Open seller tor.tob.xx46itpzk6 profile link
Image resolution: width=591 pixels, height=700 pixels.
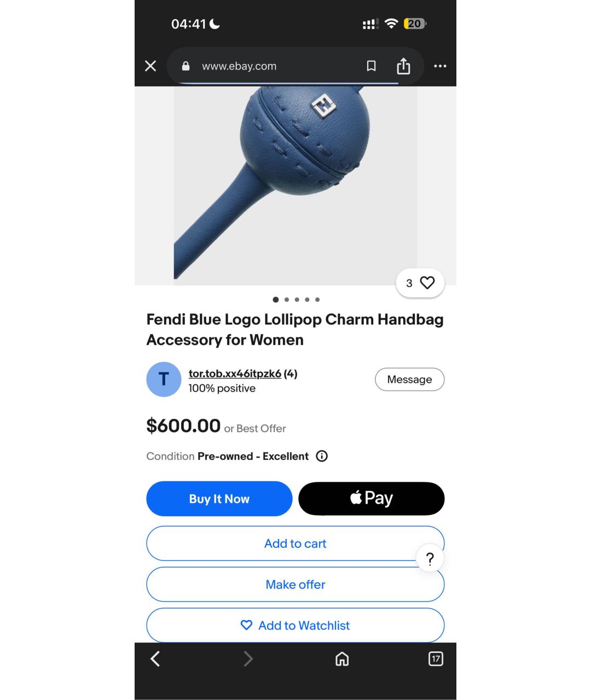(235, 374)
